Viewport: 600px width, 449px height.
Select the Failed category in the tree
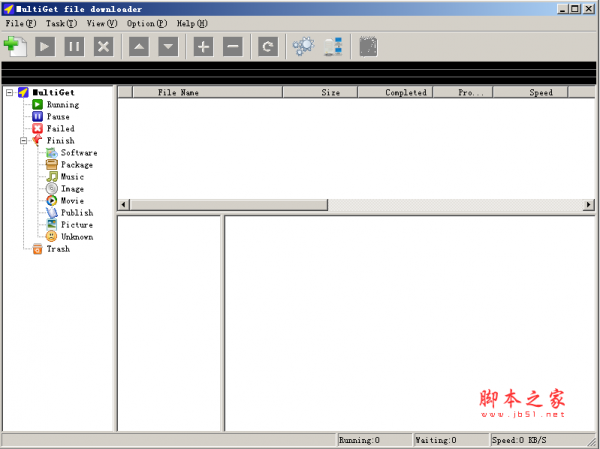60,129
